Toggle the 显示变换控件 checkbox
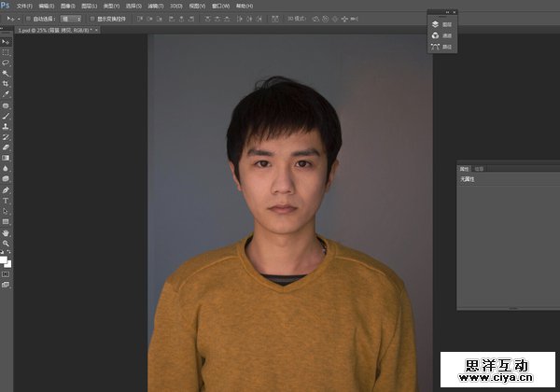Viewport: 560px width, 392px height. (x=92, y=18)
